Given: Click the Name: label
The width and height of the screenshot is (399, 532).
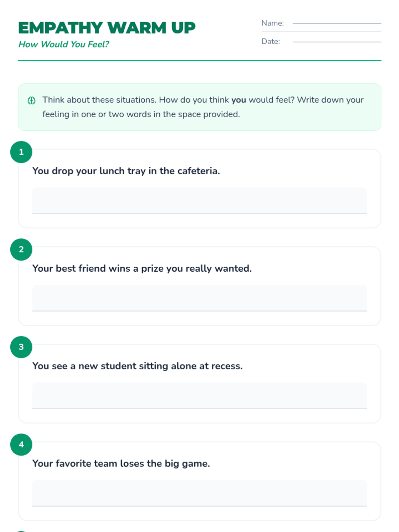Looking at the screenshot, I should click(x=273, y=23).
